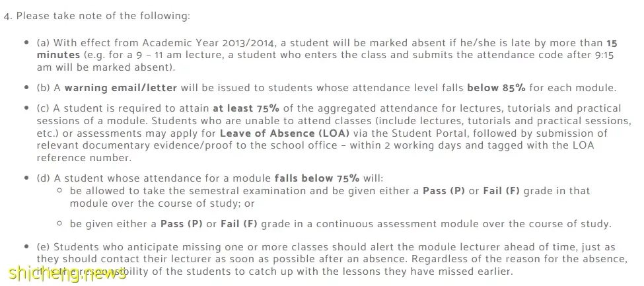The image size is (644, 286).
Task: Click the hollow bullet before 'be given either'
Action: pos(60,224)
